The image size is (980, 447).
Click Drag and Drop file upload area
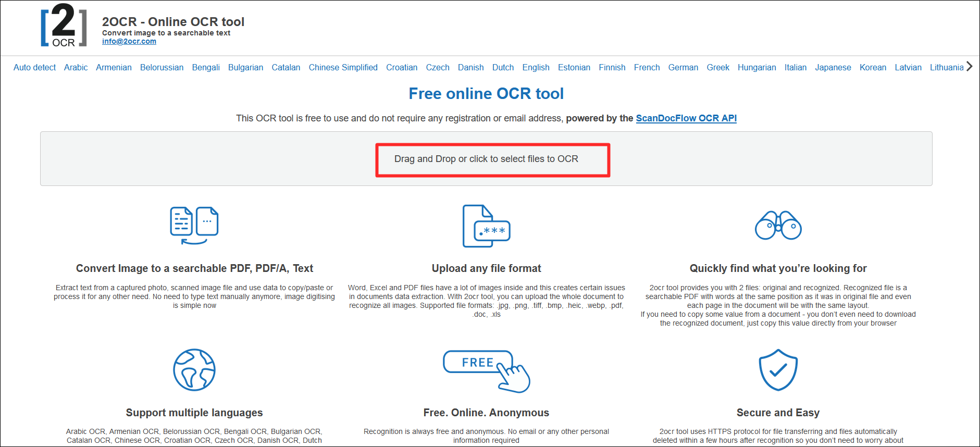[x=486, y=159]
